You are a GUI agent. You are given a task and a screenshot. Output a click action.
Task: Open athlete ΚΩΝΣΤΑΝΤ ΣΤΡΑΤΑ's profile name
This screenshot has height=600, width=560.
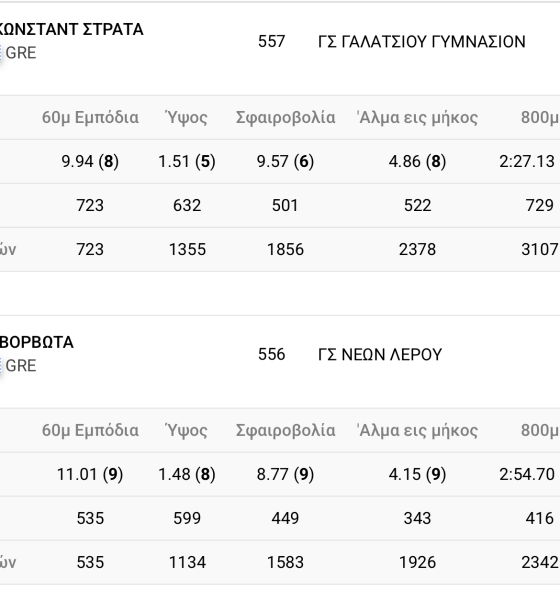[x=71, y=29]
